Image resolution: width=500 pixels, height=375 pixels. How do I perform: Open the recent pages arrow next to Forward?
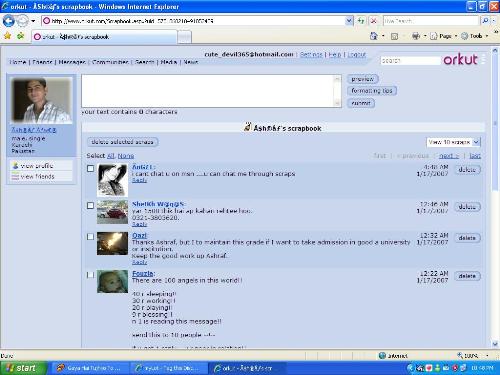(33, 21)
